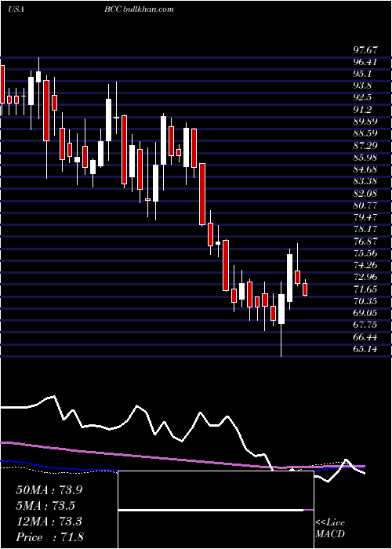
Task: Click the 70.35 price label
Action: coord(365,300)
